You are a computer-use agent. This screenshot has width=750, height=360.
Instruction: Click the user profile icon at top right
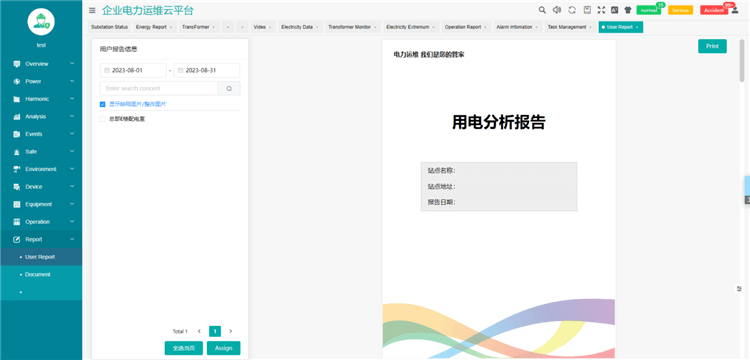[x=735, y=10]
